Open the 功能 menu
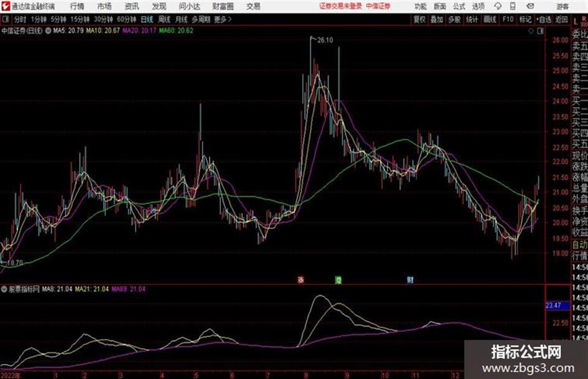Image resolution: width=588 pixels, height=379 pixels. (421, 6)
